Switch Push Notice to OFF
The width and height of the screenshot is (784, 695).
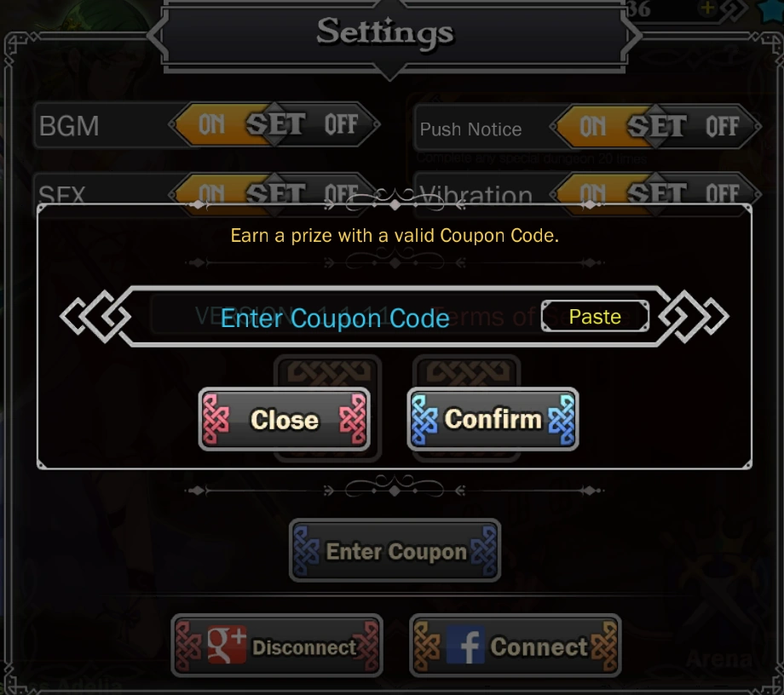coord(722,126)
